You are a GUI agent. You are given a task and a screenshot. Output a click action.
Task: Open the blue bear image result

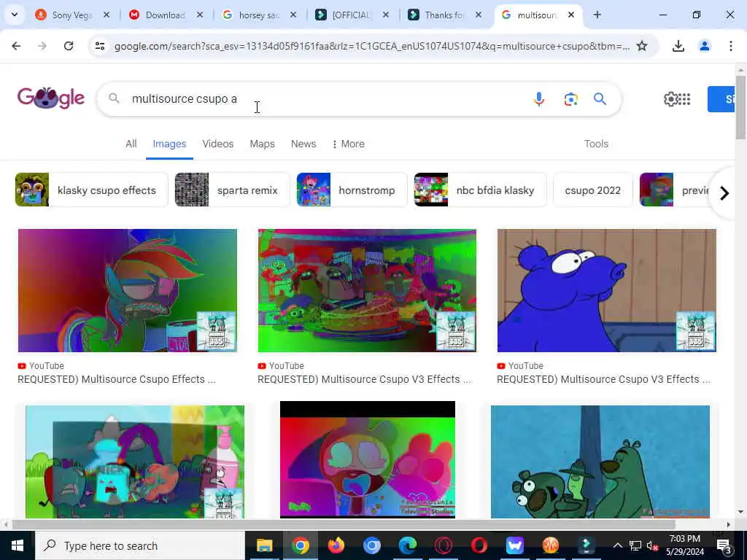(606, 290)
